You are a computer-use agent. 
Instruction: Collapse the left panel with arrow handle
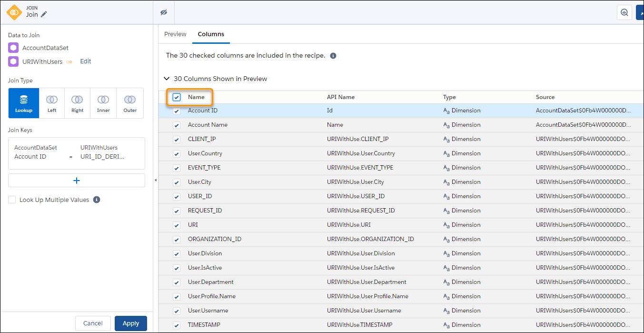(156, 180)
